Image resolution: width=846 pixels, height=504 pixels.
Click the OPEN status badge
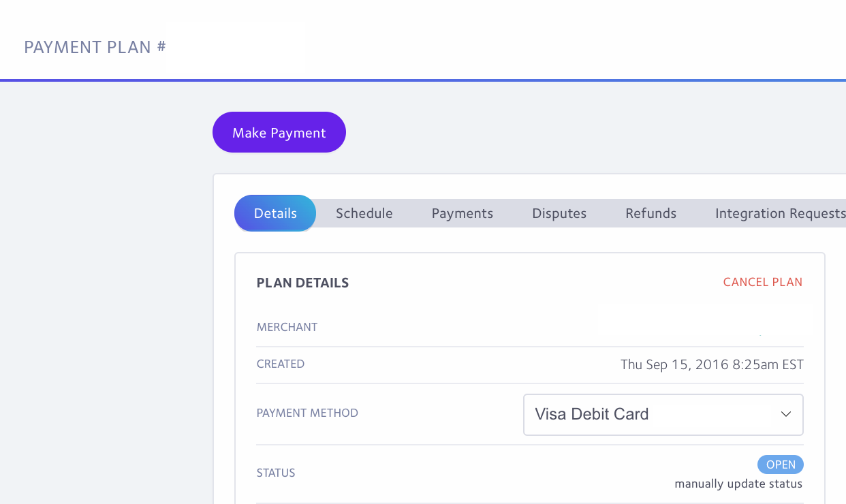click(x=780, y=464)
